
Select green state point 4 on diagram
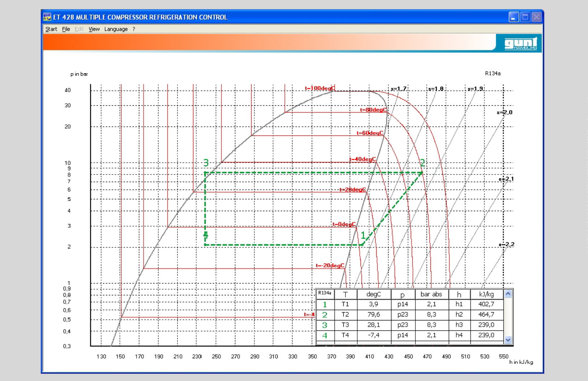click(206, 235)
